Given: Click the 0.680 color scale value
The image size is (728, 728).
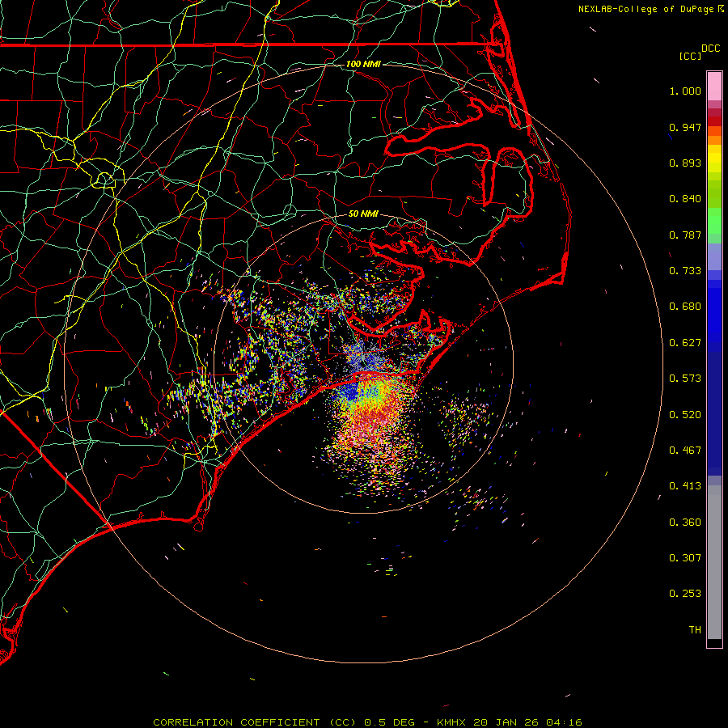Looking at the screenshot, I should [685, 307].
